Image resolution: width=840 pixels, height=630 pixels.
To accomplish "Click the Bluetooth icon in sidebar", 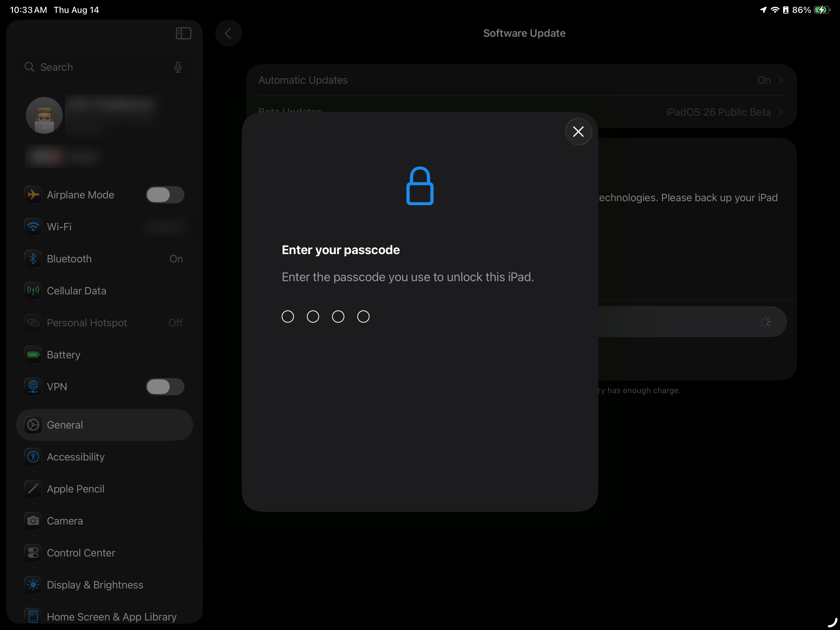I will 33,259.
